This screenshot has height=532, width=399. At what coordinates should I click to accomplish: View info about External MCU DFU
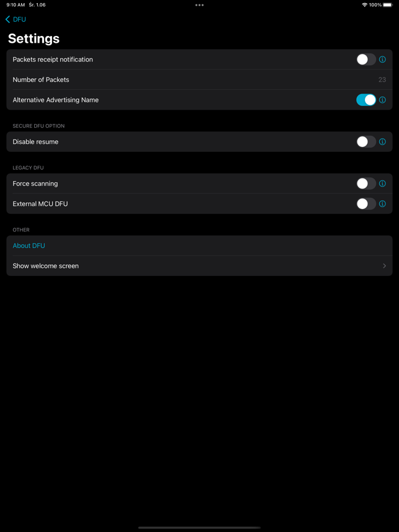[x=382, y=203]
